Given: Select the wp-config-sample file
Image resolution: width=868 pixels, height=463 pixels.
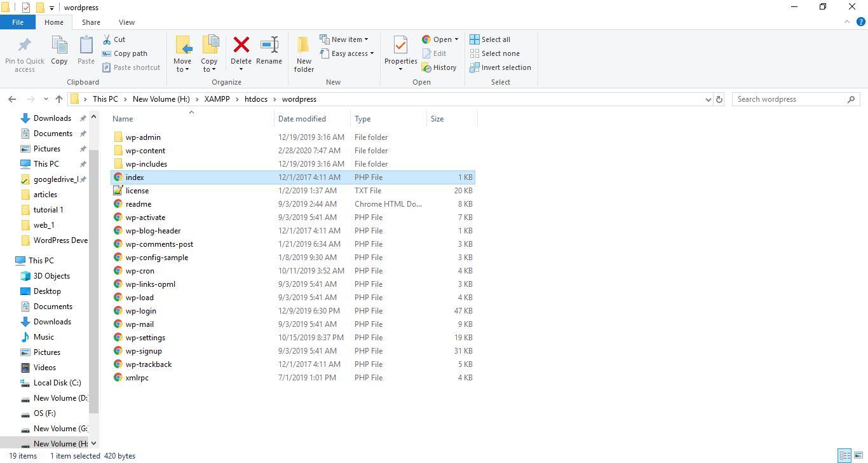Looking at the screenshot, I should point(157,258).
